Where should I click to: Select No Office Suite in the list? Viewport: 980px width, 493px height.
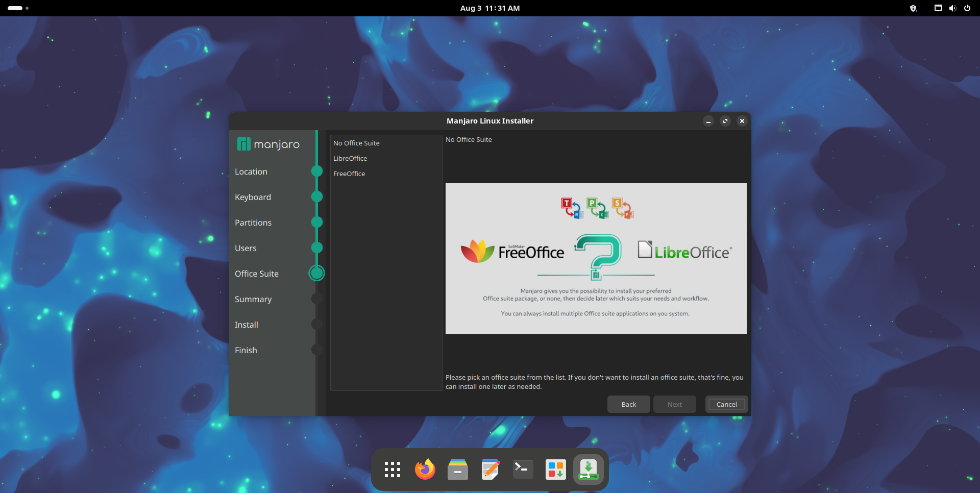point(386,143)
